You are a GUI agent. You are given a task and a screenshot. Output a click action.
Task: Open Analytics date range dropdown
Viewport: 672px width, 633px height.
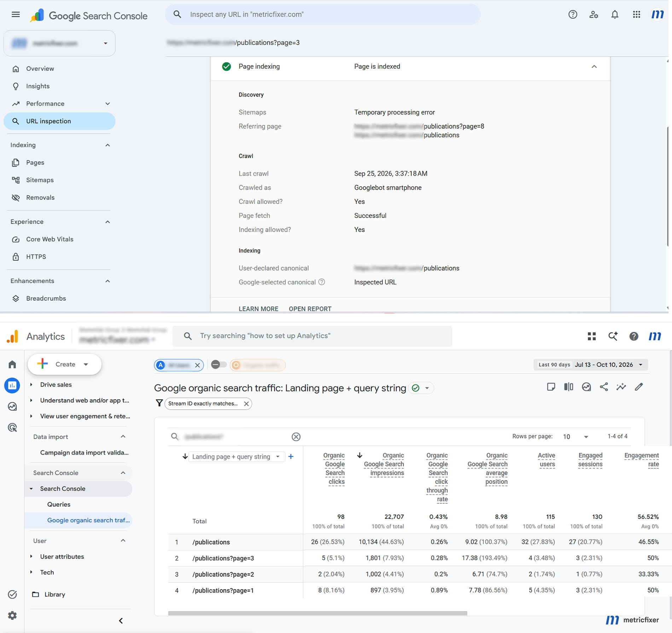tap(591, 365)
